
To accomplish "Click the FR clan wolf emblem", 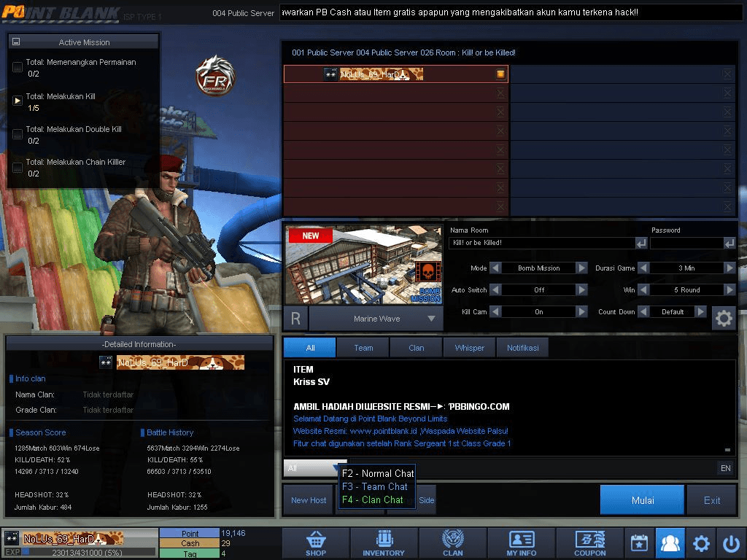I will click(215, 75).
